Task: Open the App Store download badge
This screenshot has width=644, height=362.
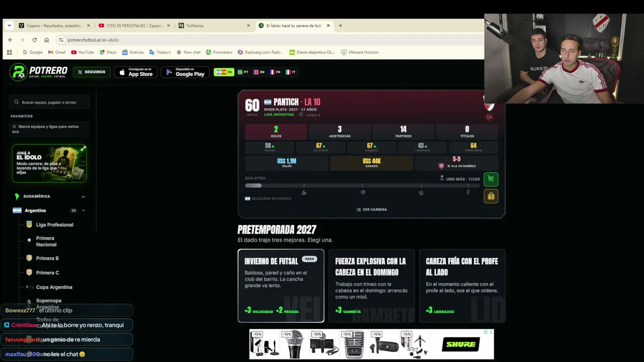Action: pyautogui.click(x=135, y=72)
